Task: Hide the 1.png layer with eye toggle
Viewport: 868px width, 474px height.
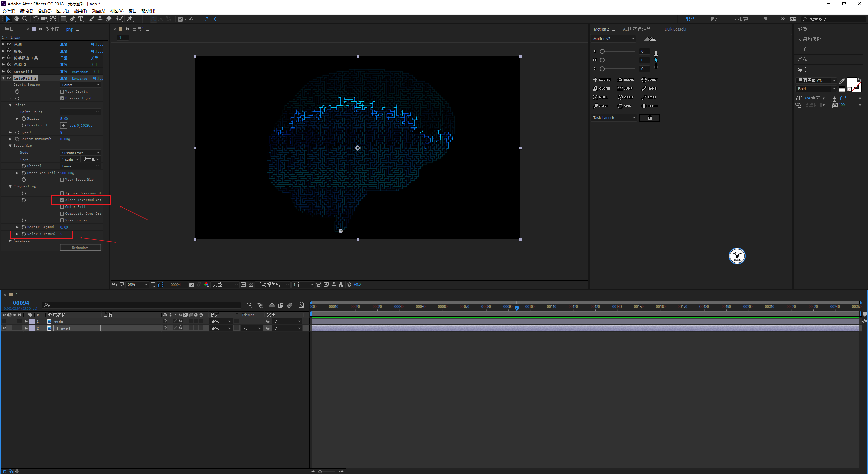Action: coord(4,328)
